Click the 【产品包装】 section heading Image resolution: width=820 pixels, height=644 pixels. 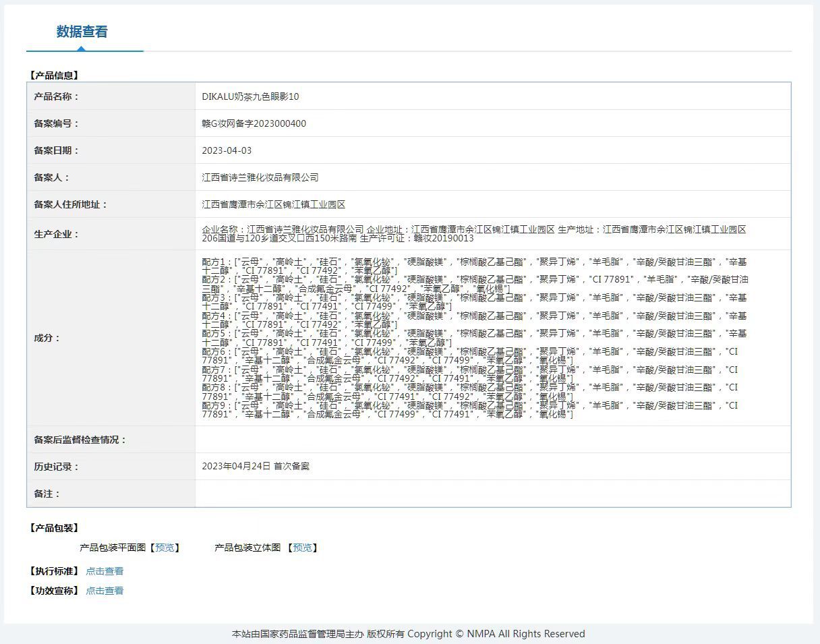pyautogui.click(x=54, y=528)
